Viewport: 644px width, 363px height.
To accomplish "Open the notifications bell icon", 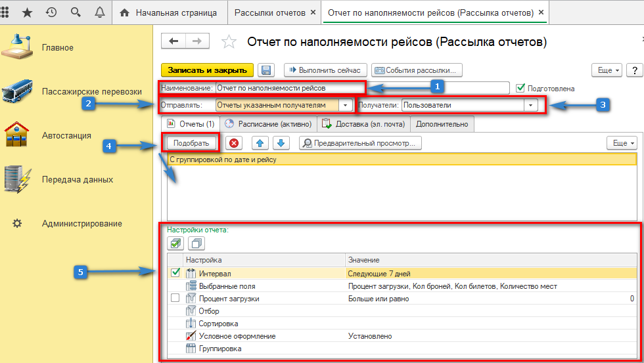I will pyautogui.click(x=100, y=12).
